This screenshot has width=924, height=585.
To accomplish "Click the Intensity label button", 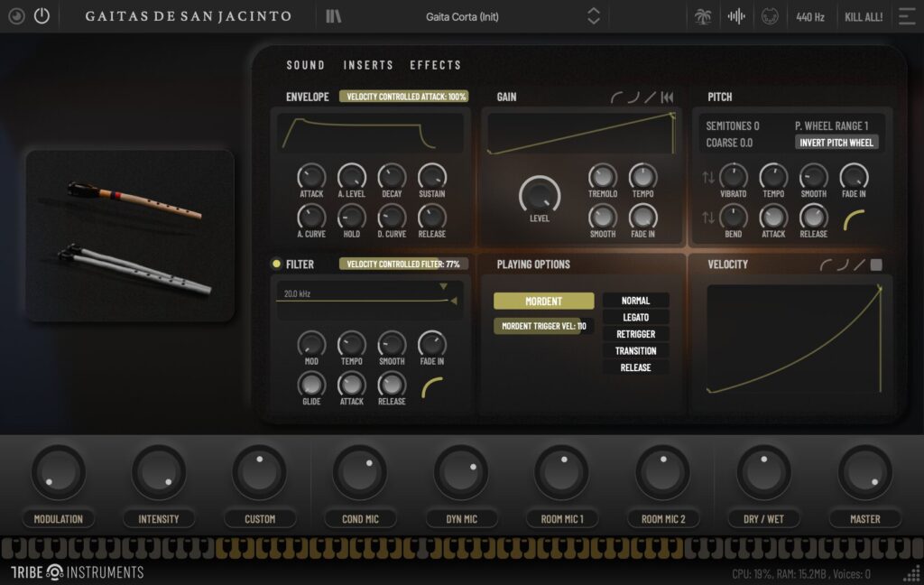I will [159, 519].
